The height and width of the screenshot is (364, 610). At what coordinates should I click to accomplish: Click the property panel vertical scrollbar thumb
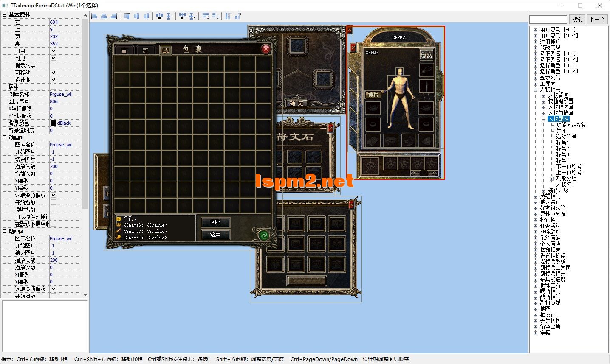click(85, 114)
